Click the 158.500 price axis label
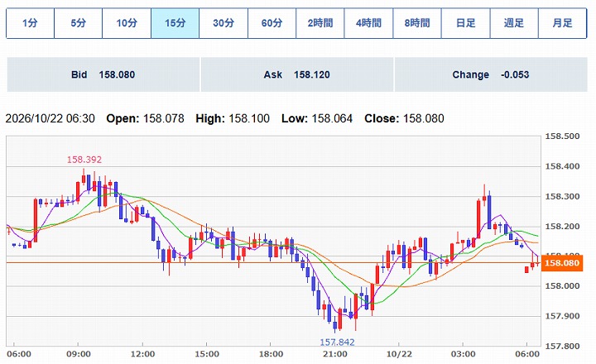The width and height of the screenshot is (596, 364). 563,136
